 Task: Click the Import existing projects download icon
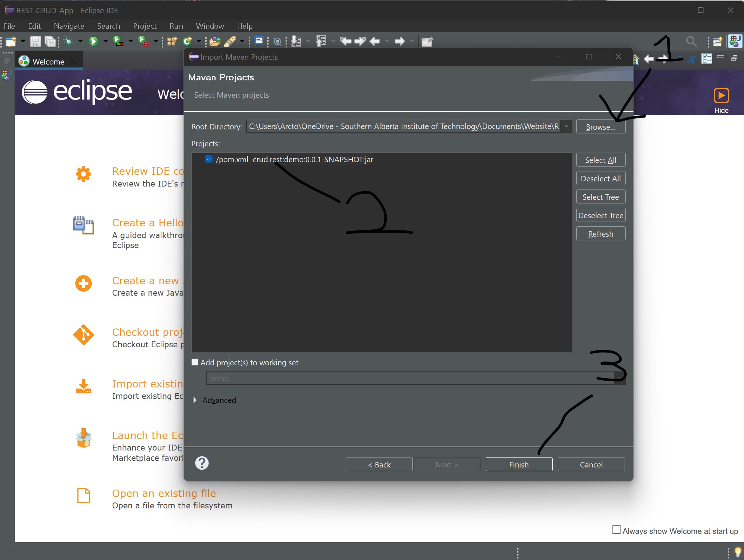click(84, 386)
